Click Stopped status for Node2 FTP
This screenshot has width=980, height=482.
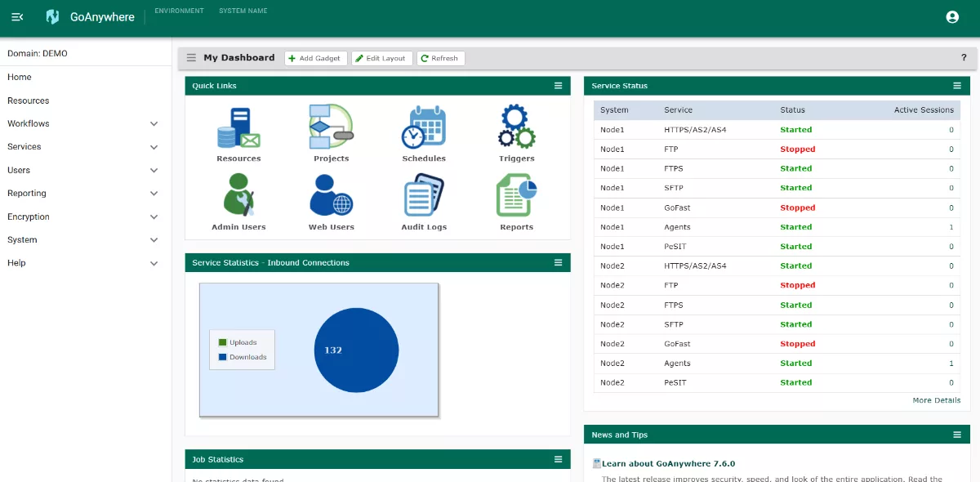pyautogui.click(x=798, y=285)
